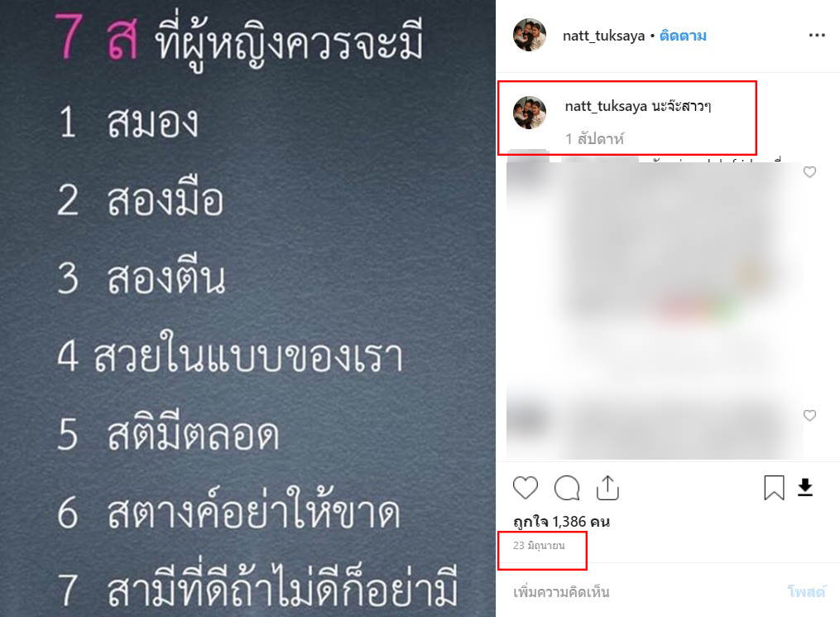Share the post using the upload arrow icon
This screenshot has width=840, height=617.
[607, 488]
